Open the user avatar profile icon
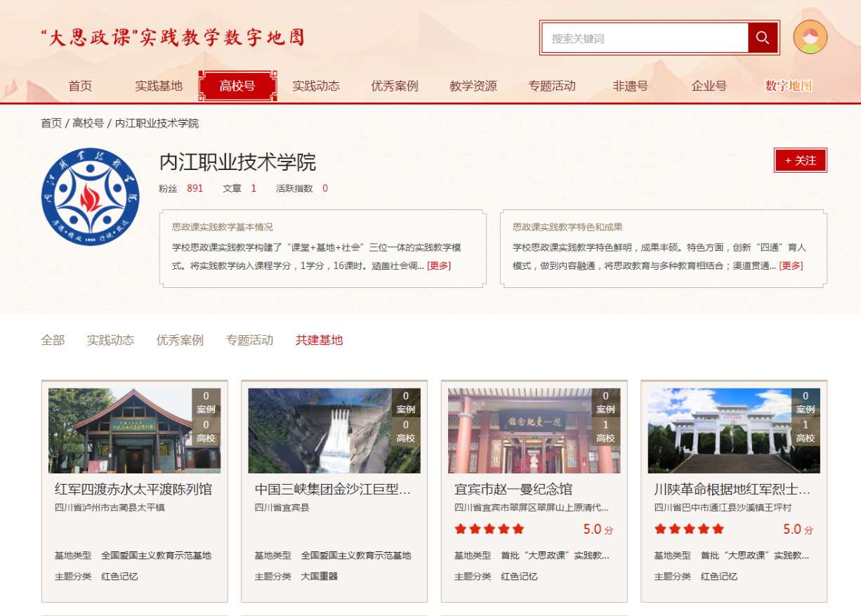Image resolution: width=861 pixels, height=616 pixels. coord(810,37)
